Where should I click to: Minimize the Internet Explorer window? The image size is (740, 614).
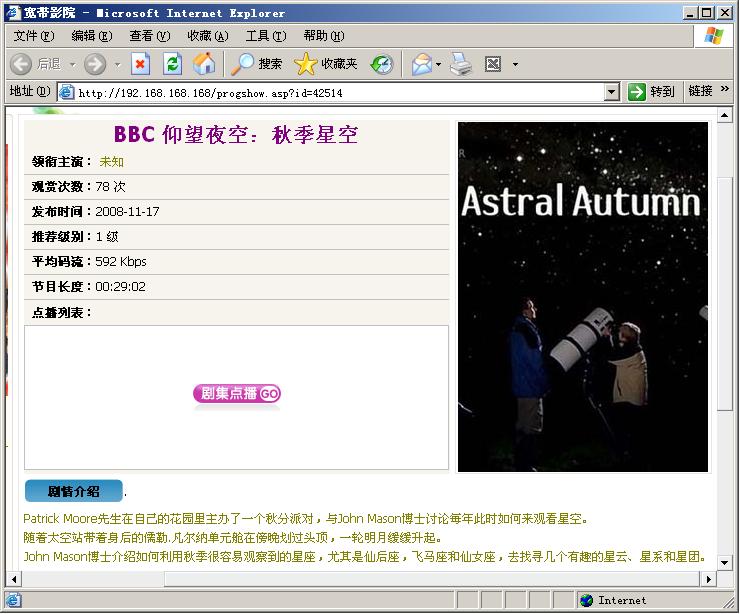pyautogui.click(x=690, y=13)
